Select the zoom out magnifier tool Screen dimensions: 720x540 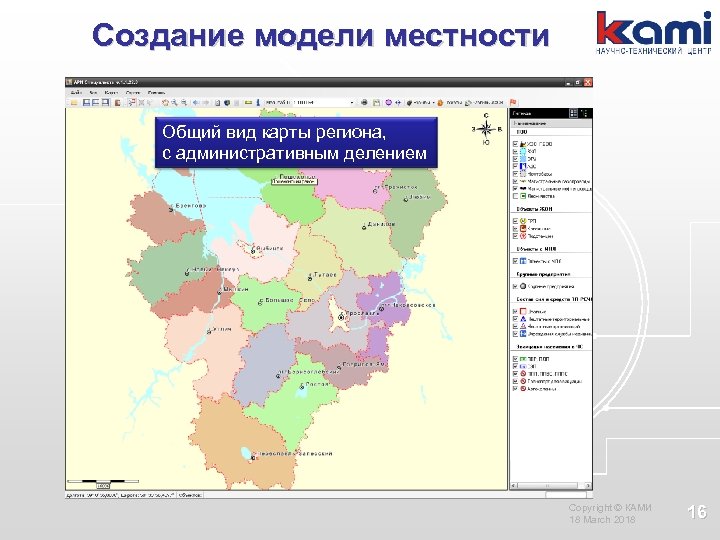[x=184, y=102]
